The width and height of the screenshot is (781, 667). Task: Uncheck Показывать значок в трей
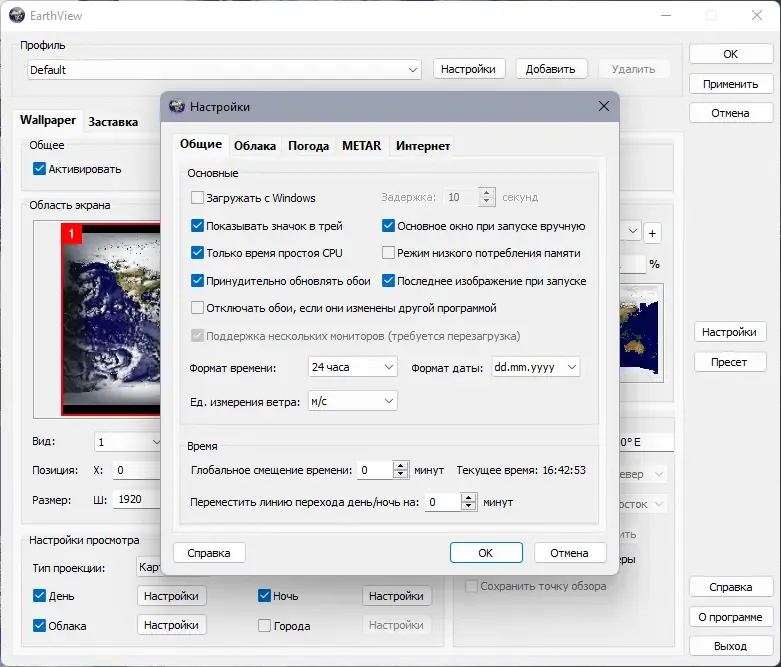197,226
